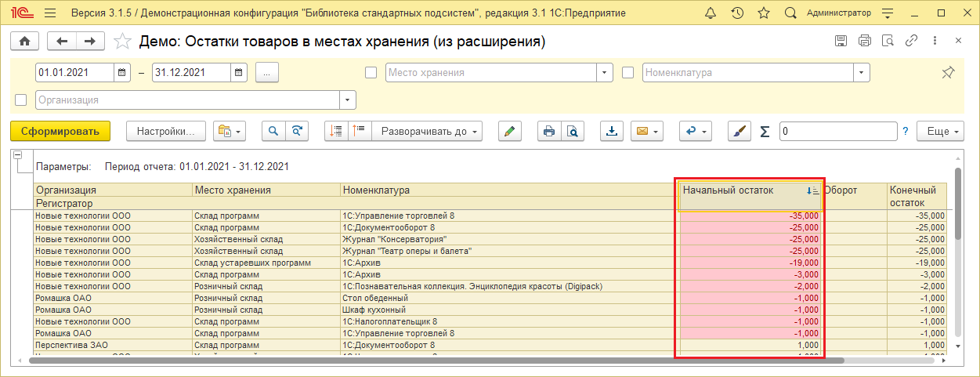Select Место хранения column header
Viewport: 980px width, 377px height.
coord(266,190)
